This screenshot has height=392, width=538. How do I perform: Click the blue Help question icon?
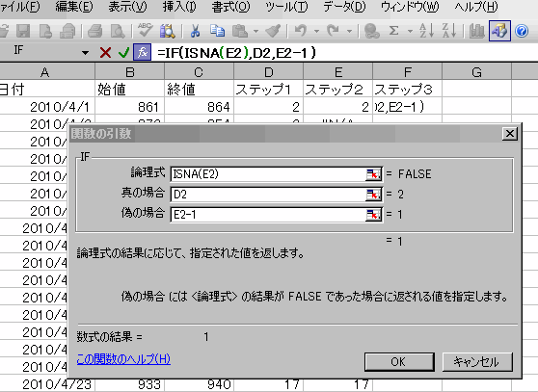click(522, 31)
